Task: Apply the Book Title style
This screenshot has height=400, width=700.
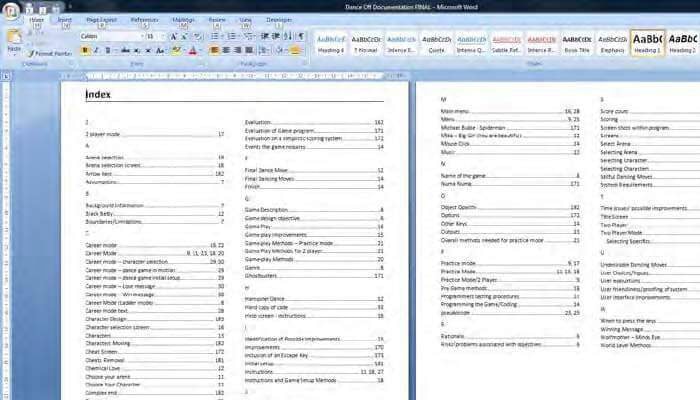Action: click(577, 42)
